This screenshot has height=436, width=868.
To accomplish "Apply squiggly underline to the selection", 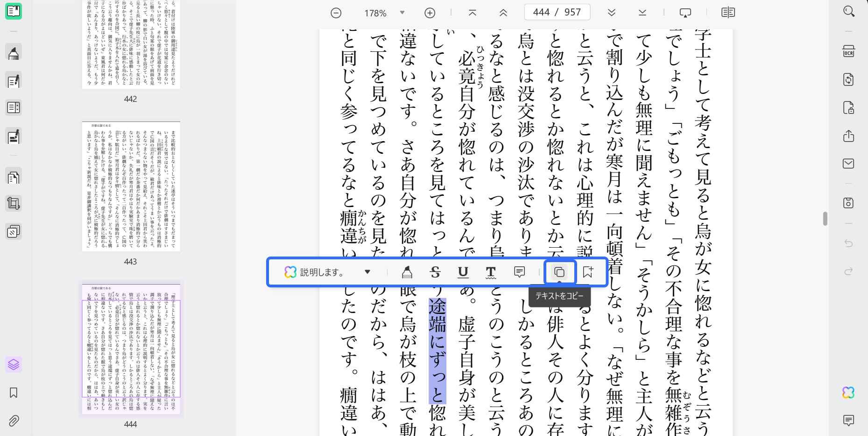I will tap(491, 272).
